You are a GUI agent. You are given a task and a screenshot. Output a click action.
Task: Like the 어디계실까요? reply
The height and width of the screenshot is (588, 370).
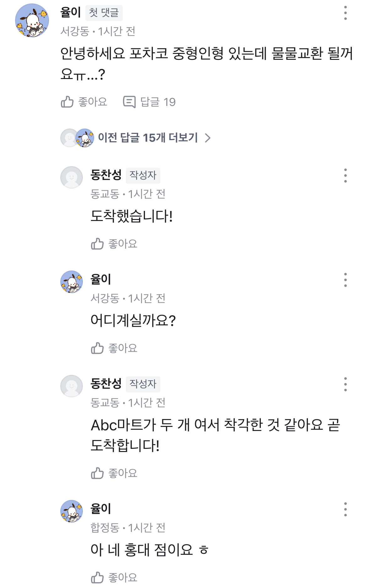[114, 348]
